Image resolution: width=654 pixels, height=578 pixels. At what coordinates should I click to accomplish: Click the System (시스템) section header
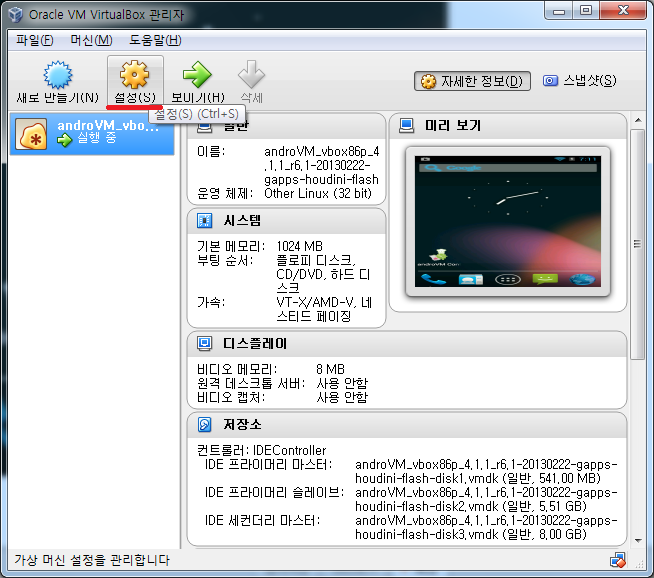pyautogui.click(x=287, y=221)
